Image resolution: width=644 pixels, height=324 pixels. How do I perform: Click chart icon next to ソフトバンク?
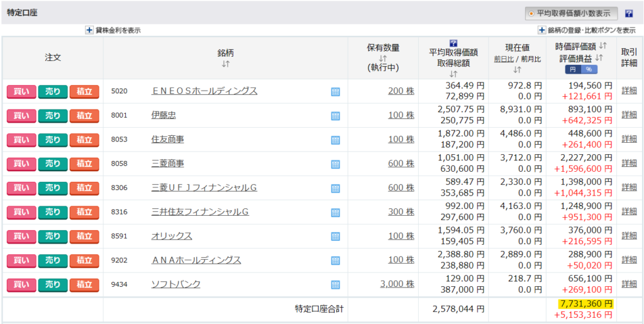point(335,285)
